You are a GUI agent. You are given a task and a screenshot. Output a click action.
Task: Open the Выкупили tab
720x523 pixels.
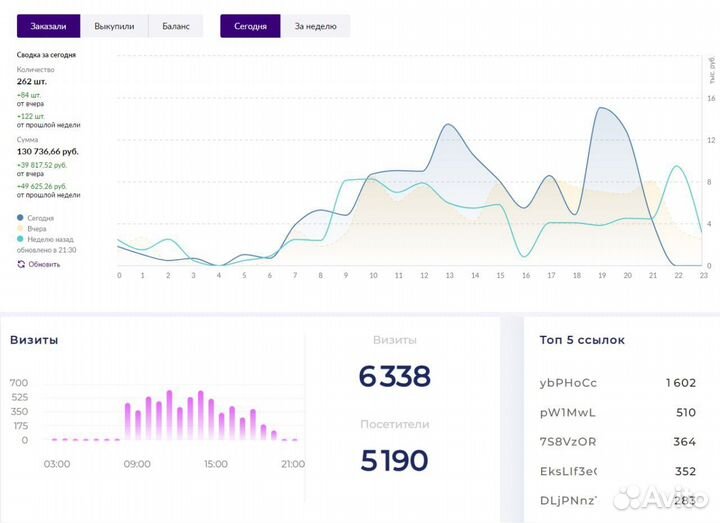(114, 26)
